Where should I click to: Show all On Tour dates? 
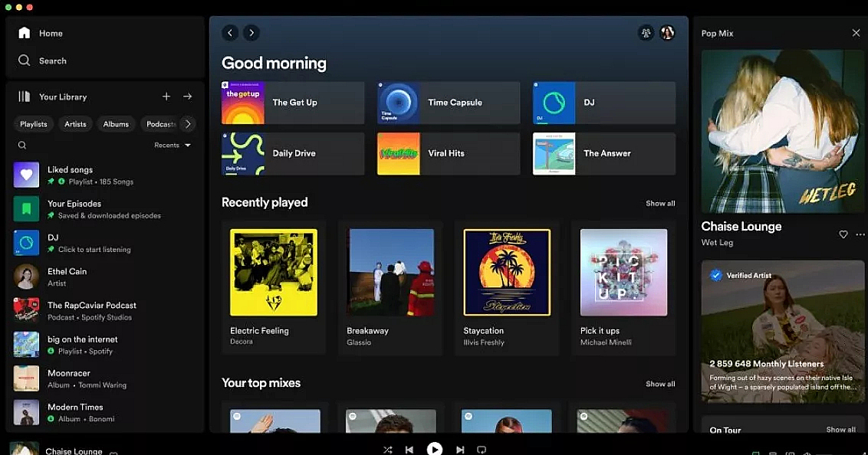841,430
